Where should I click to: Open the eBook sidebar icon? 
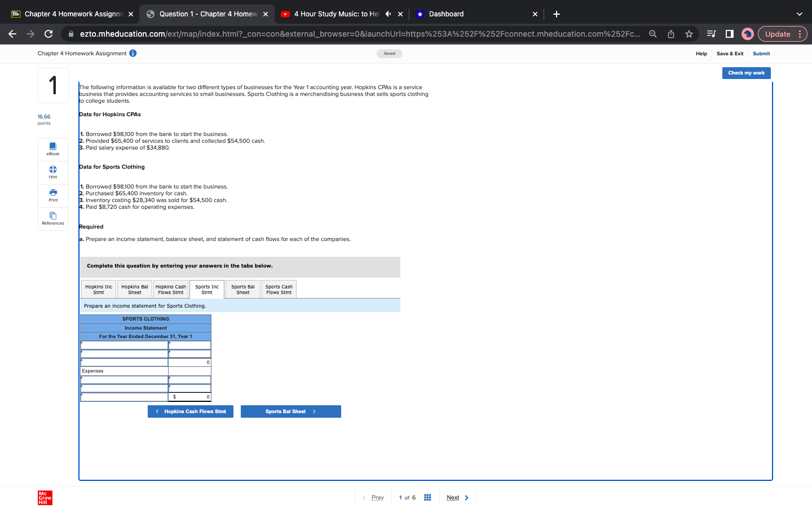pos(53,149)
